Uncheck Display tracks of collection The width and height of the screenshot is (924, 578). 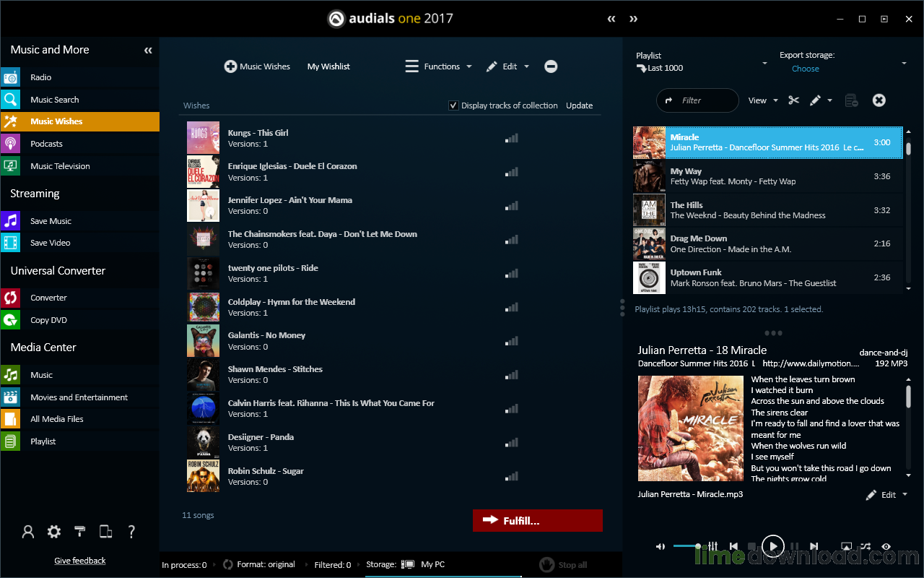453,105
